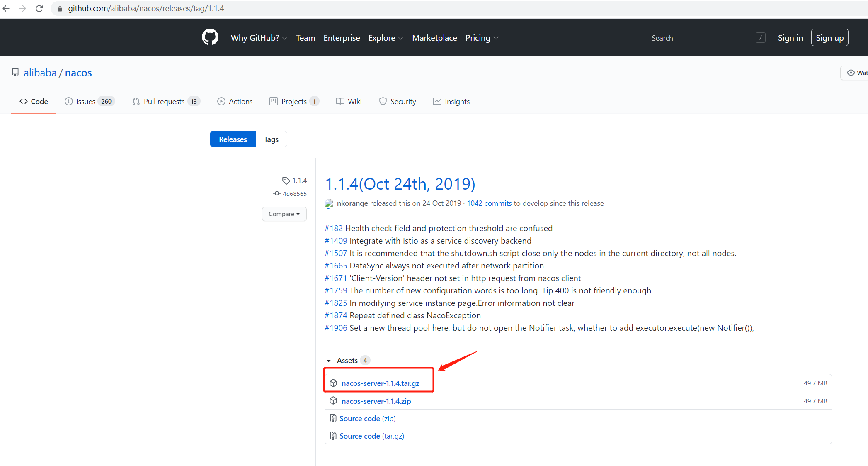Download Source code (zip)
The height and width of the screenshot is (466, 868).
[368, 418]
